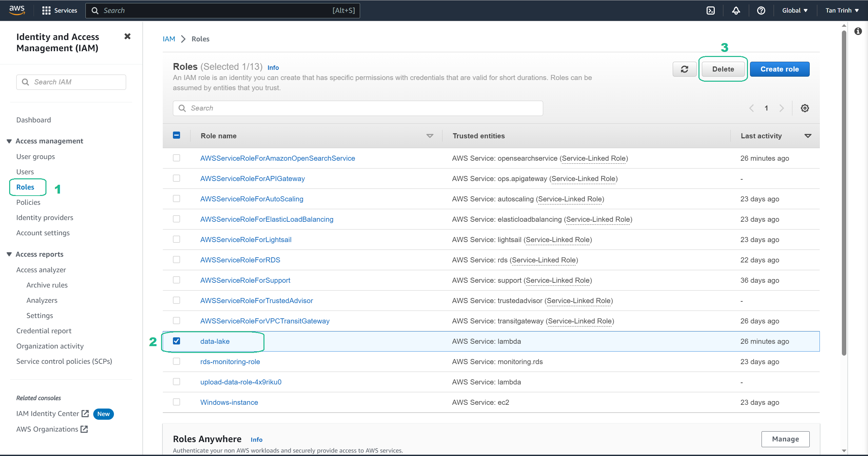Open the AWSServiceRoleForRDS link

[240, 260]
